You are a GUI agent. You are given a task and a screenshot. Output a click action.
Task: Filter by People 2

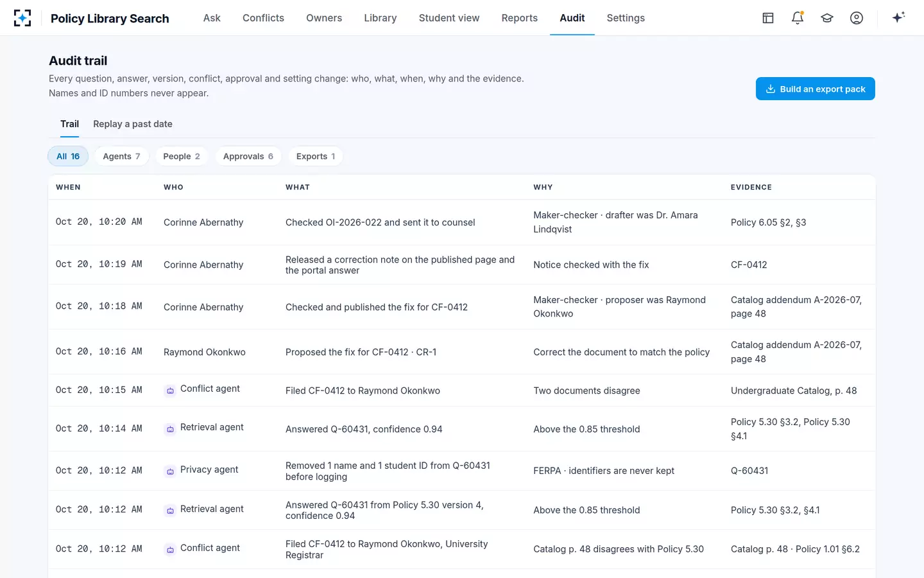point(182,156)
